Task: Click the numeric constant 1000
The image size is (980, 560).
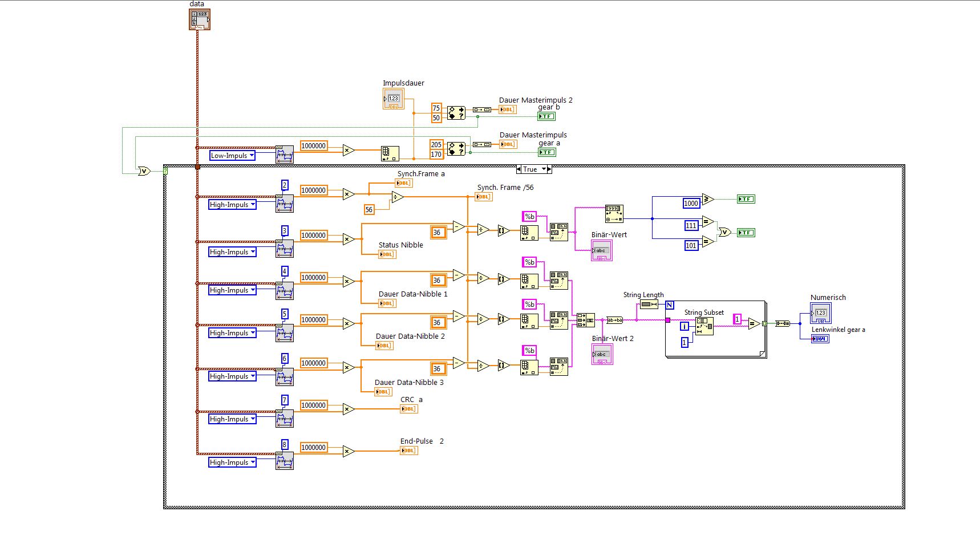Action: pyautogui.click(x=691, y=203)
